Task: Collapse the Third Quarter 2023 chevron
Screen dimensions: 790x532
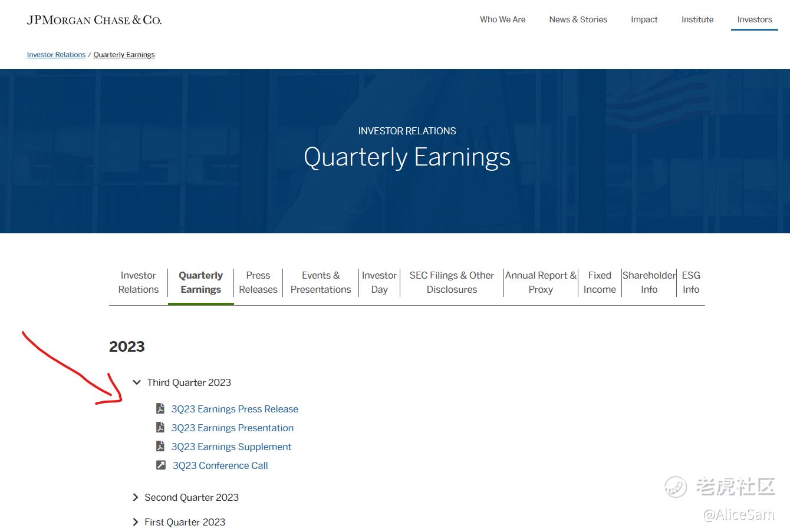Action: click(137, 382)
